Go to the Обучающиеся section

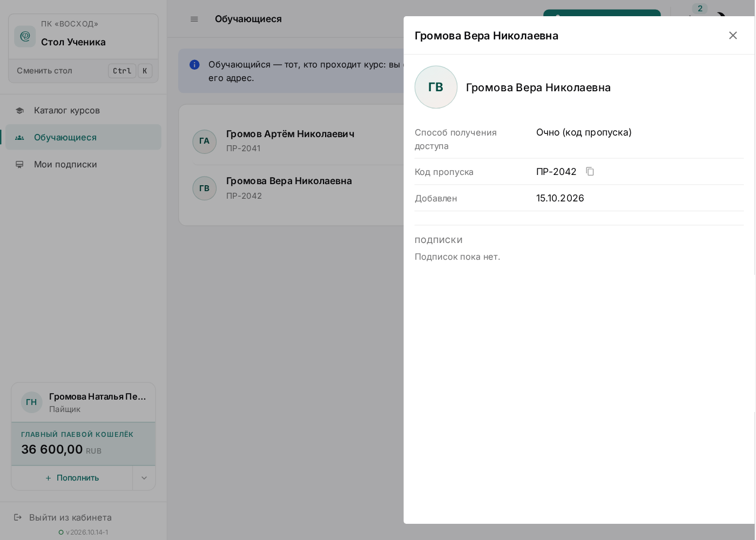point(83,137)
